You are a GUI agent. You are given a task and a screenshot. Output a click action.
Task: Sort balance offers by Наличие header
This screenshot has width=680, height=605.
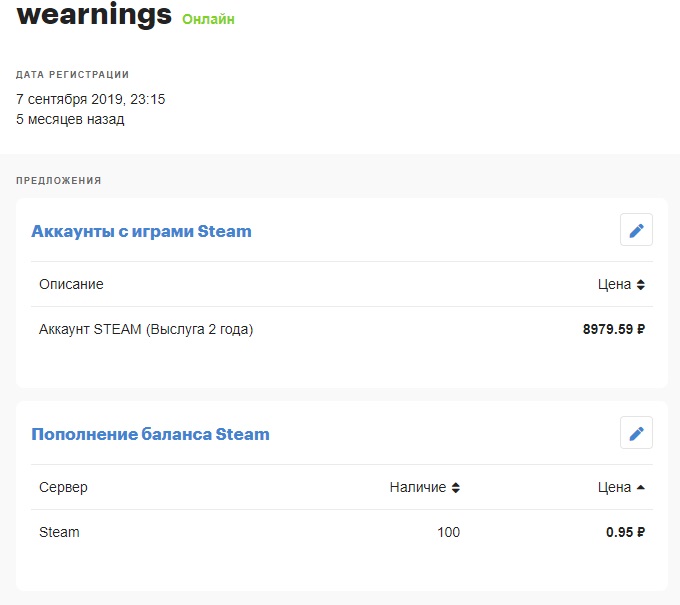tap(417, 487)
